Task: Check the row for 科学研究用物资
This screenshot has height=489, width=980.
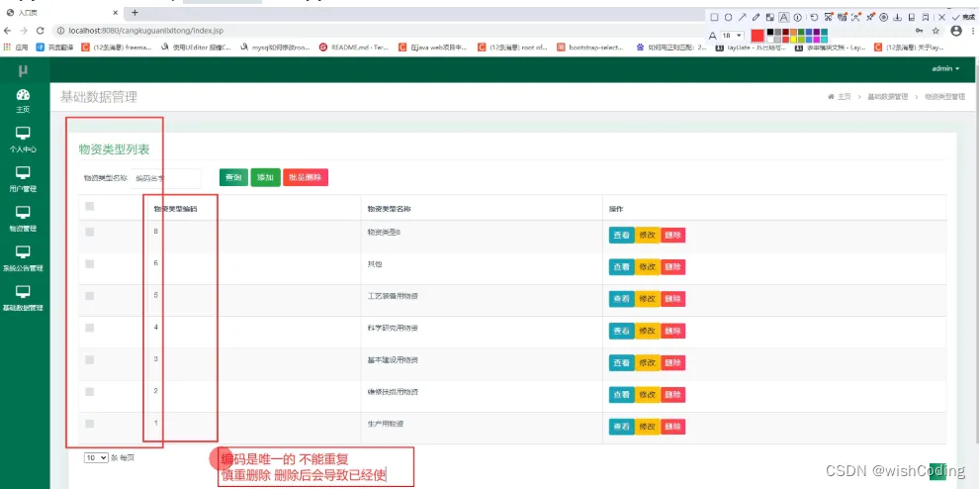Action: [89, 328]
